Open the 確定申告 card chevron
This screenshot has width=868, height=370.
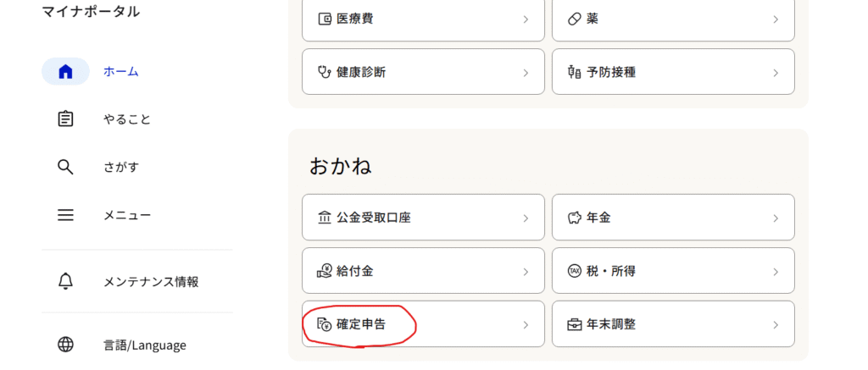526,324
